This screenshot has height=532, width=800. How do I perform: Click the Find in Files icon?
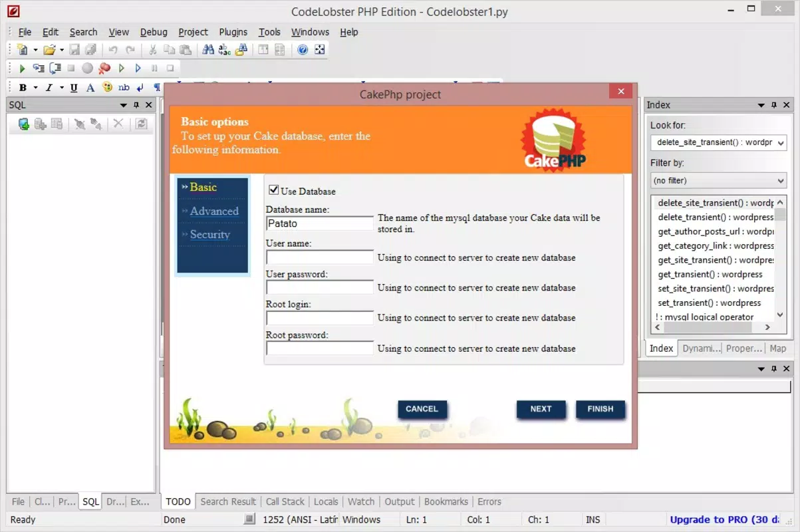click(241, 50)
